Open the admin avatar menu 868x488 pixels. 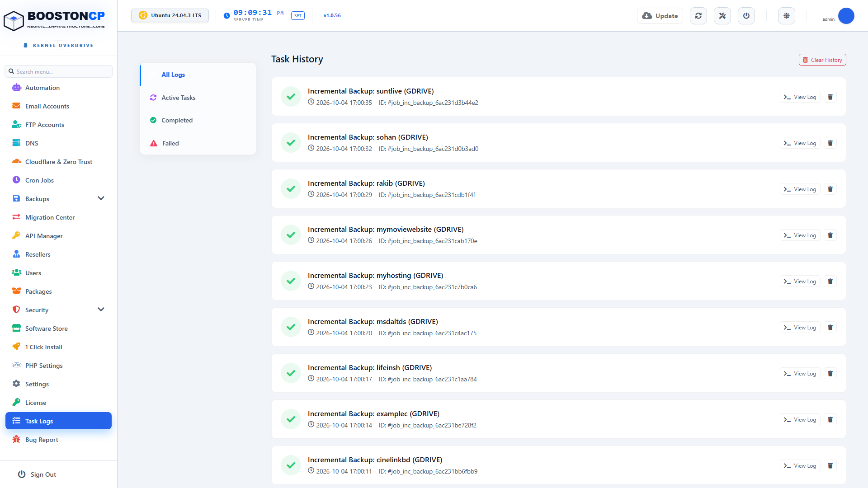pos(846,16)
